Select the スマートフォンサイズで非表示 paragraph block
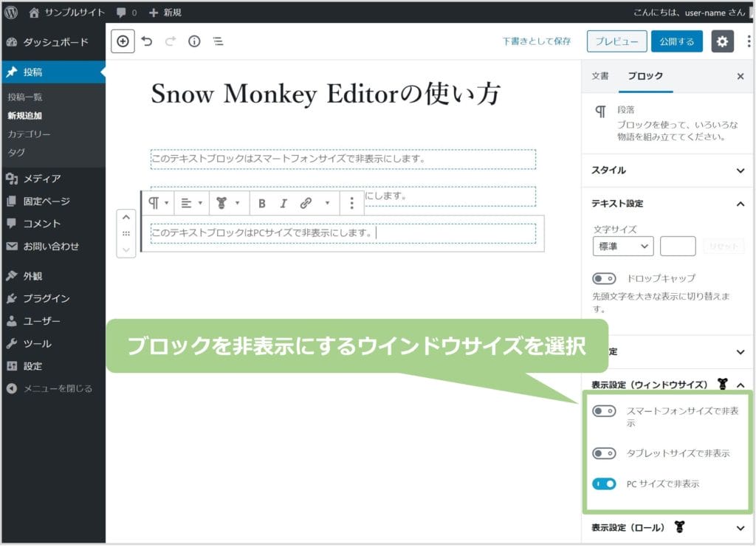The height and width of the screenshot is (547, 756). tap(343, 159)
